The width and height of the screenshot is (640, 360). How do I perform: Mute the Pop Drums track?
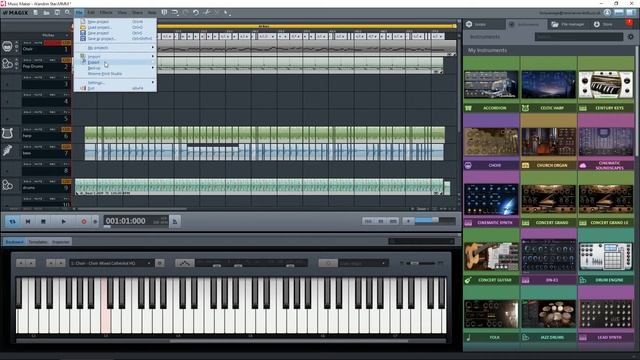click(38, 60)
